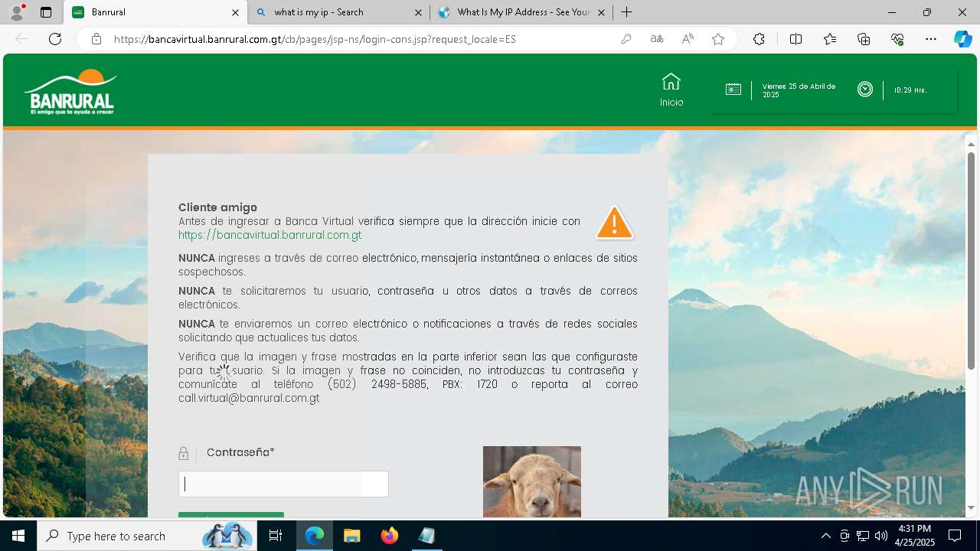The height and width of the screenshot is (551, 980).
Task: Add this page to favorites star
Action: click(718, 39)
